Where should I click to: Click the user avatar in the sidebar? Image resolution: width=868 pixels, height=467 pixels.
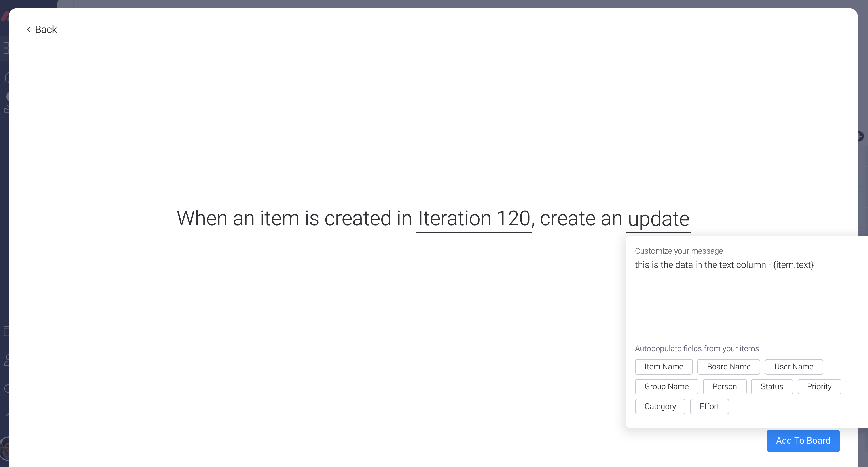[4, 449]
